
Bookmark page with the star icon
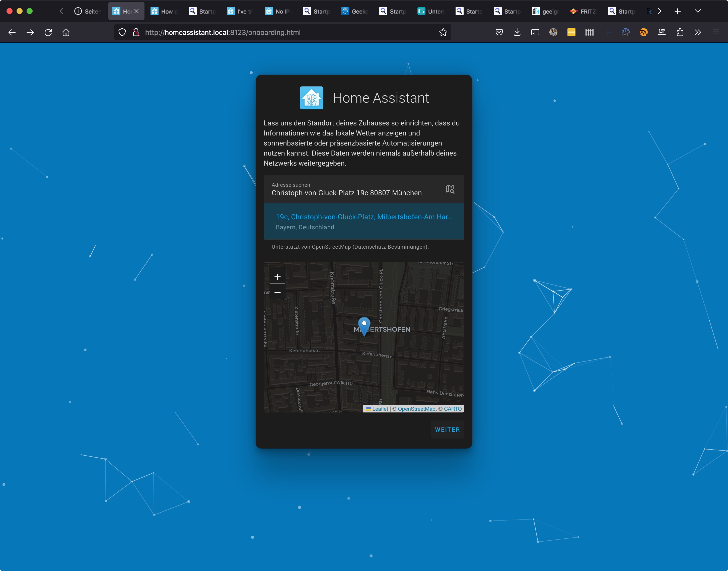pyautogui.click(x=443, y=32)
